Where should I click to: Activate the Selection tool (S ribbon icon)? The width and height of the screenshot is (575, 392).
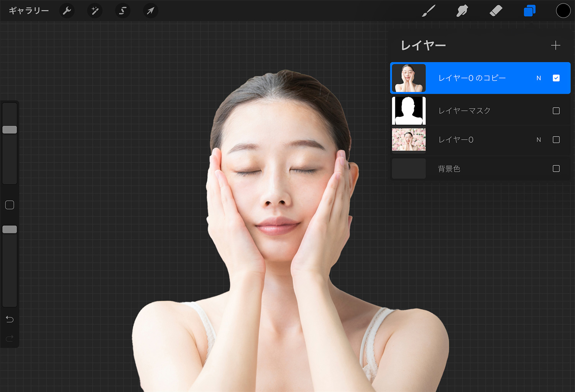coord(123,11)
